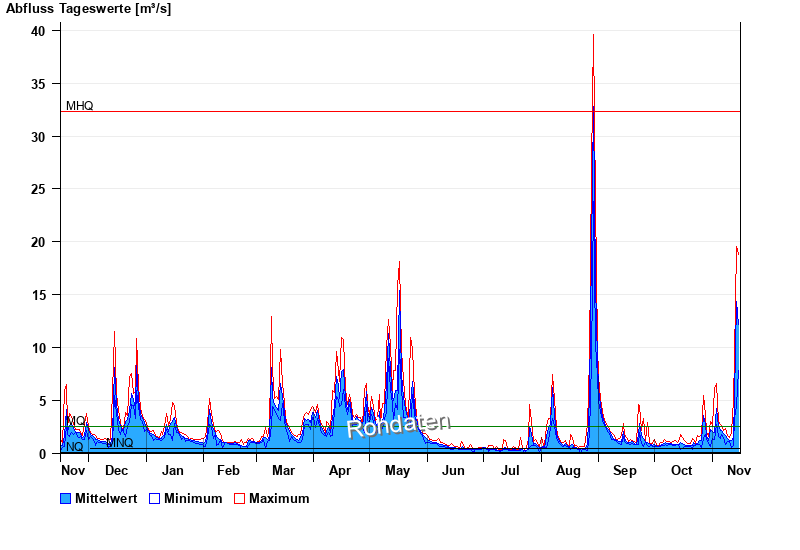Viewport: 800px width, 550px height.
Task: Select the May month label on axis
Action: (x=397, y=470)
